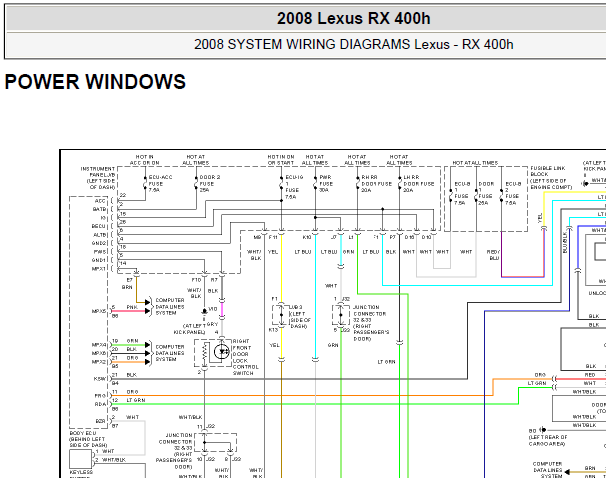Click the BODY ECU label

pyautogui.click(x=88, y=439)
